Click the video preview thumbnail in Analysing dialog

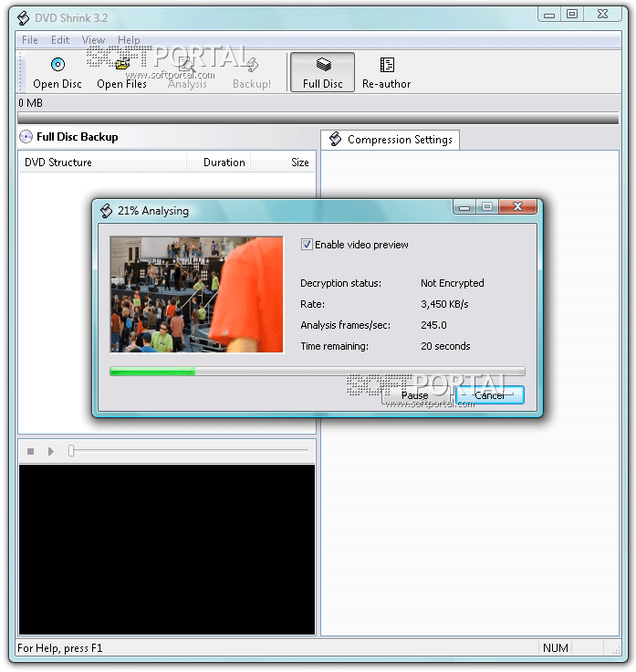(x=196, y=294)
